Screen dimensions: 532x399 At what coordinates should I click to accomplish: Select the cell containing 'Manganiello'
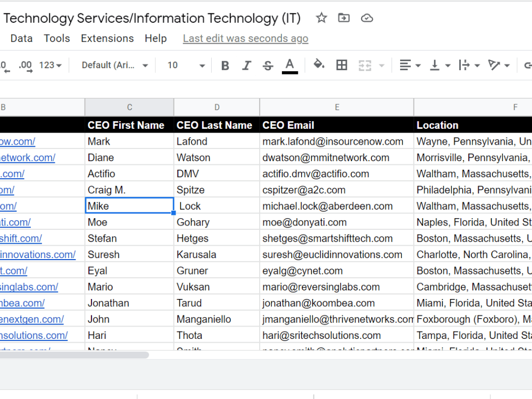point(217,319)
